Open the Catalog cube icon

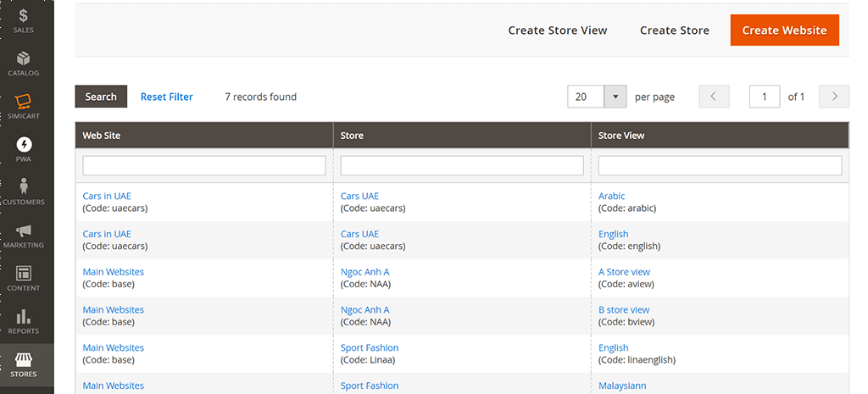(24, 58)
